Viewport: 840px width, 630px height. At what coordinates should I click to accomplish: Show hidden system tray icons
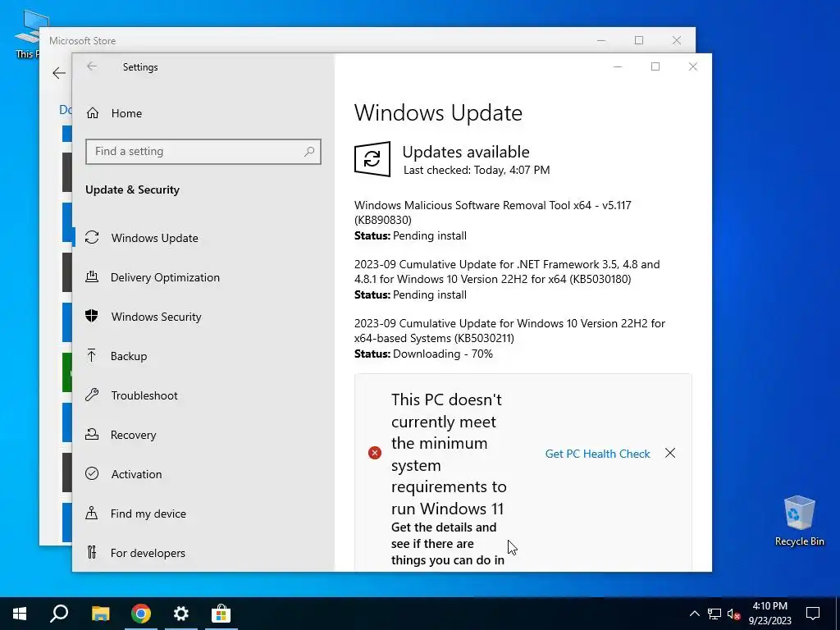click(694, 614)
